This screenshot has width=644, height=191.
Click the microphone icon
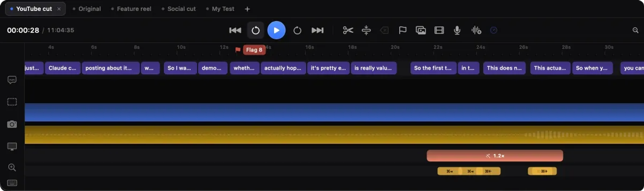457,30
